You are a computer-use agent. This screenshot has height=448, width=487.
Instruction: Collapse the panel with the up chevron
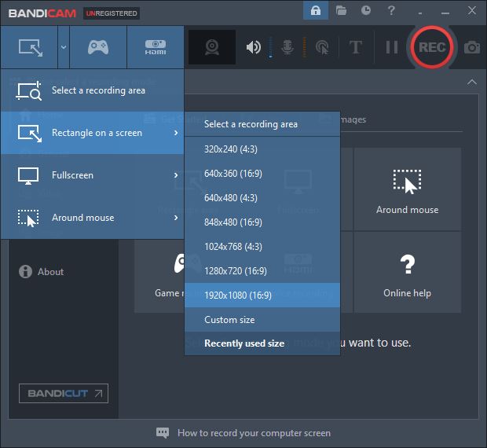(x=472, y=82)
